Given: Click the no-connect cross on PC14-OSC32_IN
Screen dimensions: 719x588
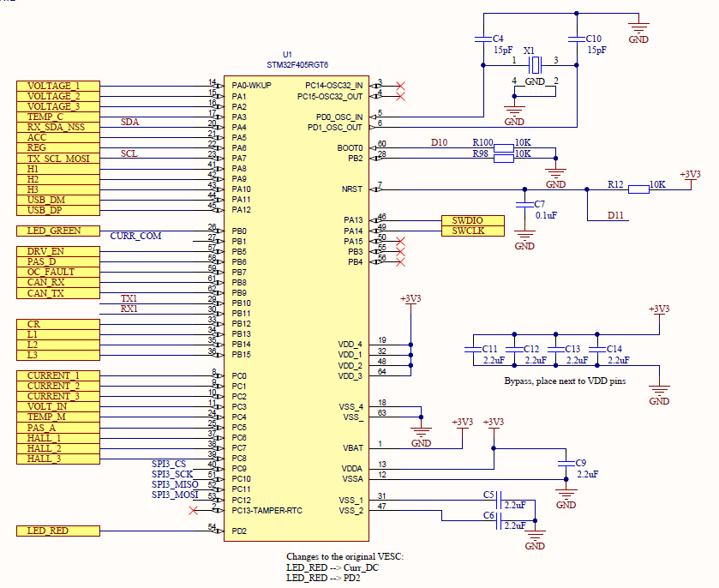Looking at the screenshot, I should (400, 86).
